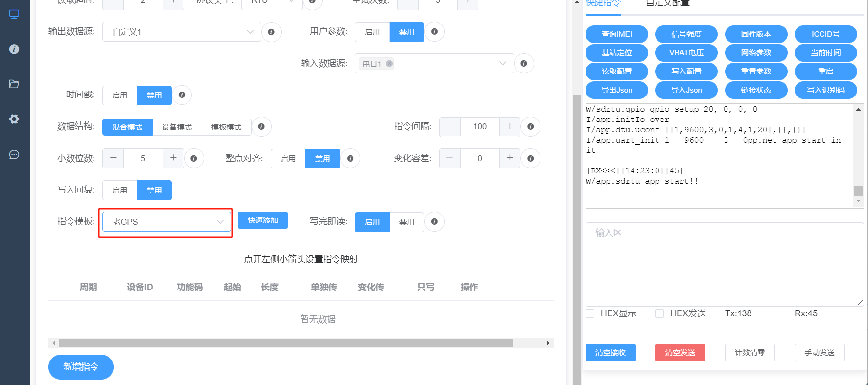Open the 指令模板 dropdown showing 老GPS

coord(166,222)
